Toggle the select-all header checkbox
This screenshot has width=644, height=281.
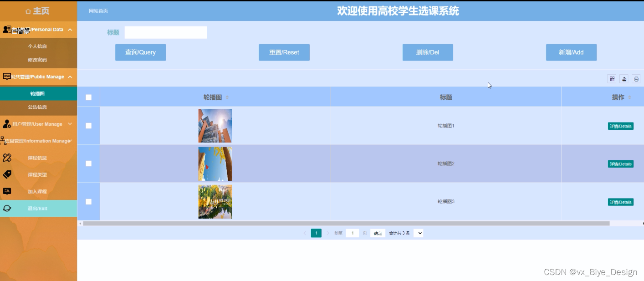[x=88, y=97]
